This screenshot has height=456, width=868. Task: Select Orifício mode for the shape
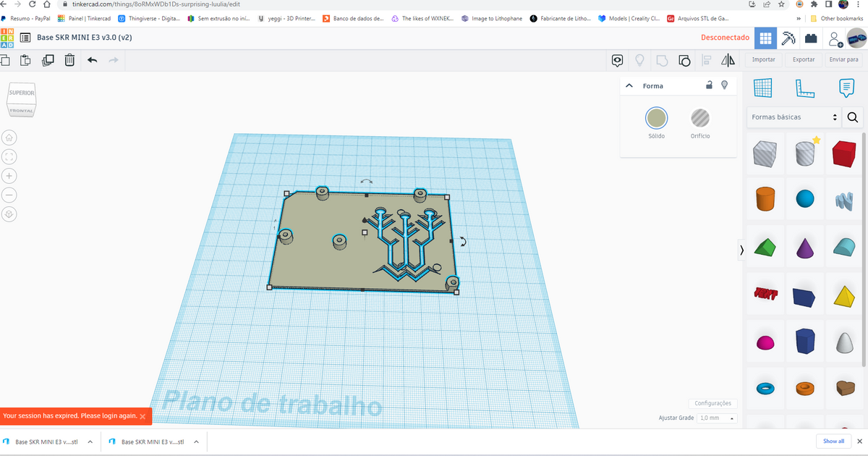(x=699, y=118)
